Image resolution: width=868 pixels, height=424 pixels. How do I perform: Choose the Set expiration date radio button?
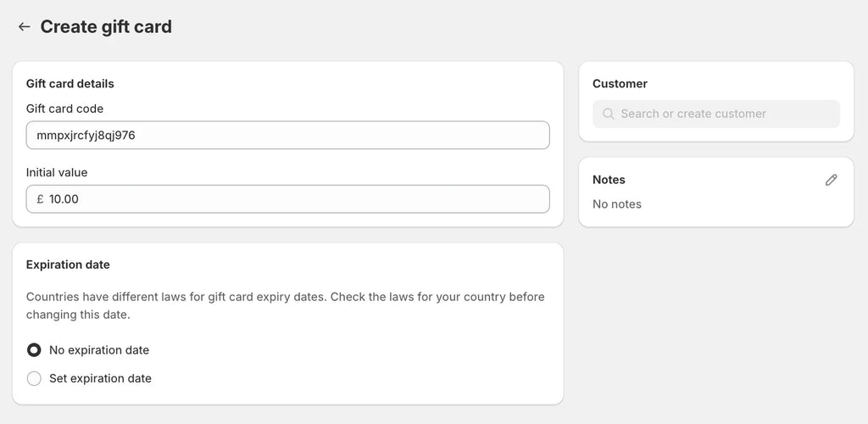34,378
